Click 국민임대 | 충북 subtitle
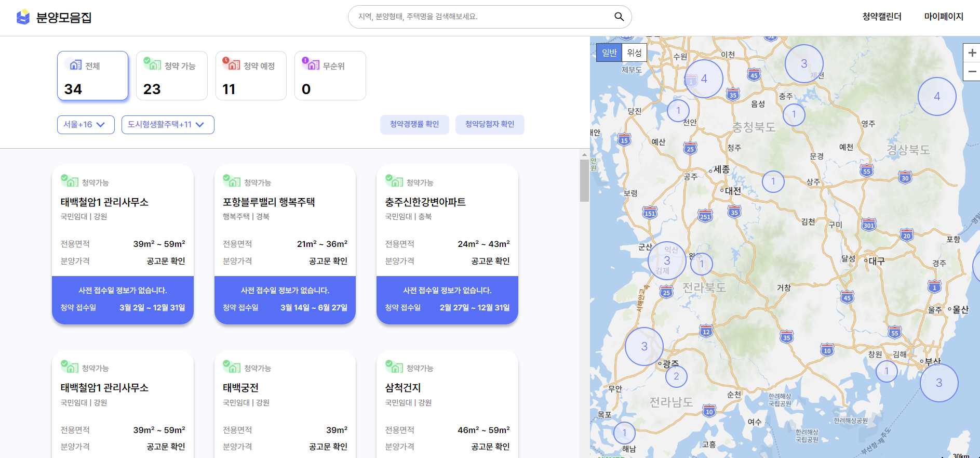The width and height of the screenshot is (980, 458). [x=408, y=217]
